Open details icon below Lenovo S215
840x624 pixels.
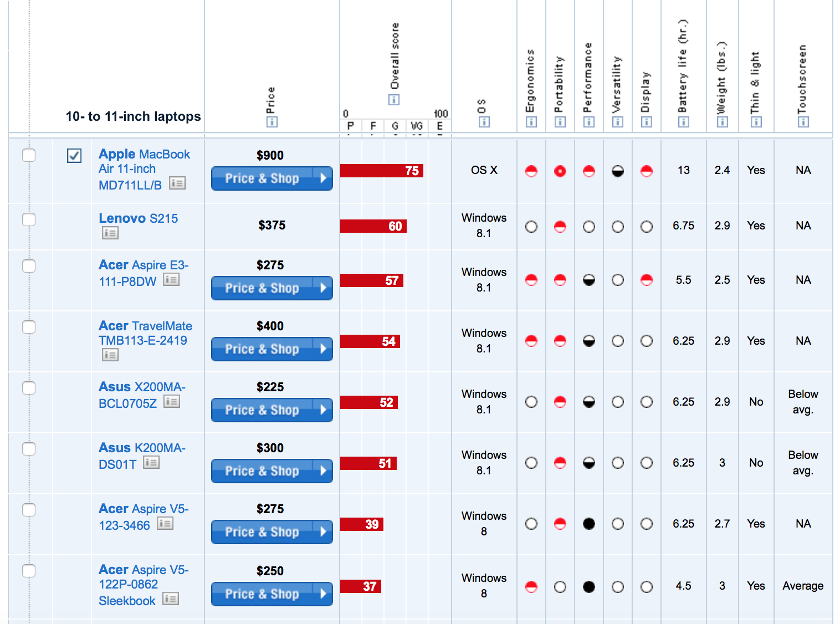110,233
